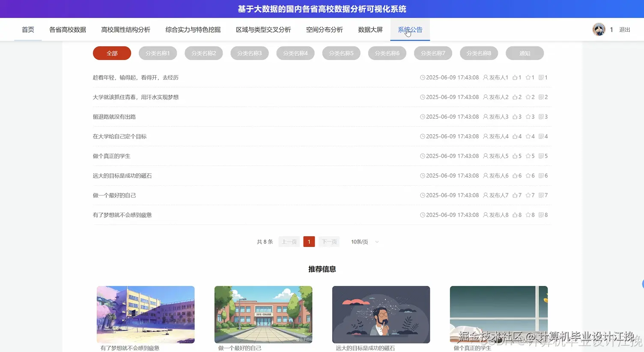The width and height of the screenshot is (644, 352).
Task: Click the username 1 beside the avatar
Action: click(611, 30)
